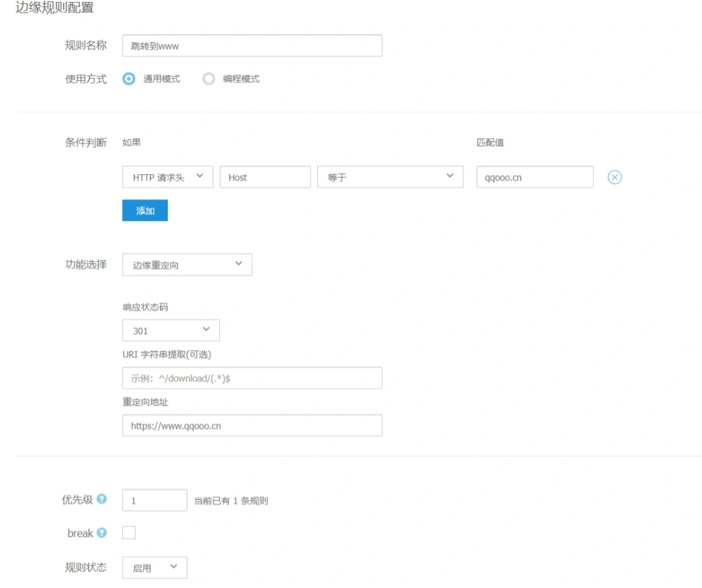Click the blue 添加 button
702x588 pixels.
(x=145, y=211)
